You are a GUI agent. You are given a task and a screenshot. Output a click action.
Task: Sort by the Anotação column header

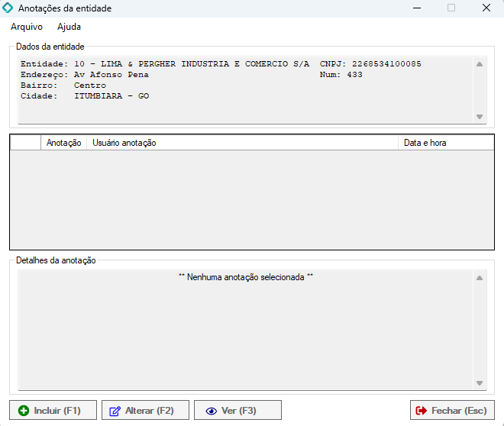pos(63,143)
